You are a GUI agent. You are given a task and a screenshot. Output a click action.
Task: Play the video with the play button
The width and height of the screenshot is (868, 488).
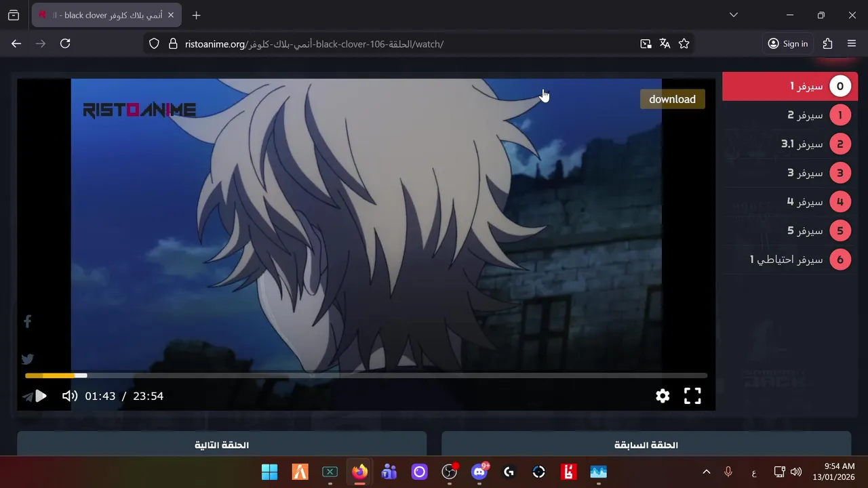pyautogui.click(x=41, y=396)
